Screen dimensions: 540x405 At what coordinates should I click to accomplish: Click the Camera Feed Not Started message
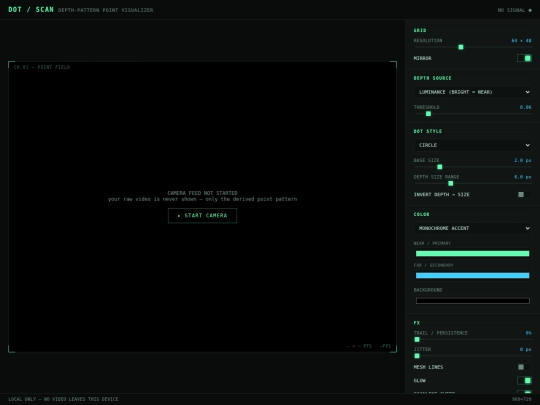[202, 193]
